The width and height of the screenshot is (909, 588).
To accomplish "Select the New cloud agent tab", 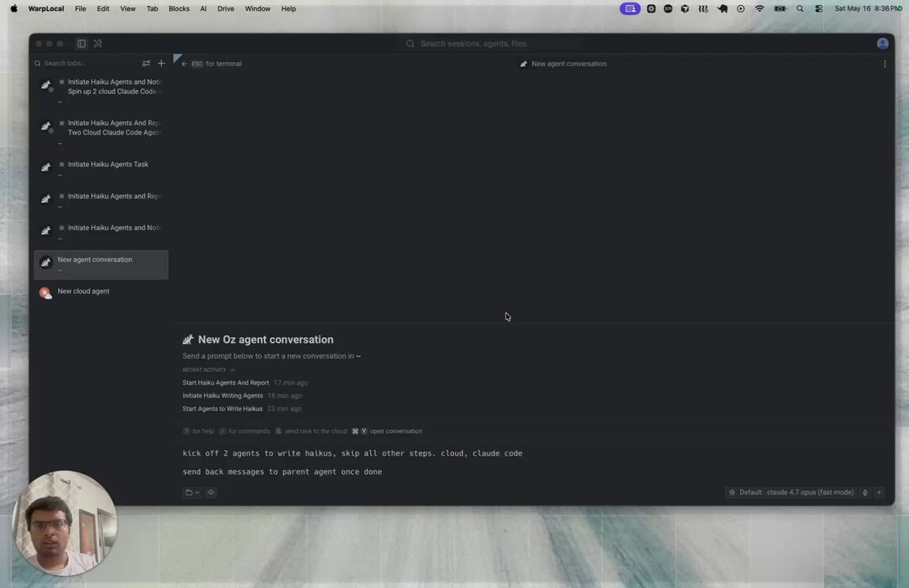I will pyautogui.click(x=101, y=292).
